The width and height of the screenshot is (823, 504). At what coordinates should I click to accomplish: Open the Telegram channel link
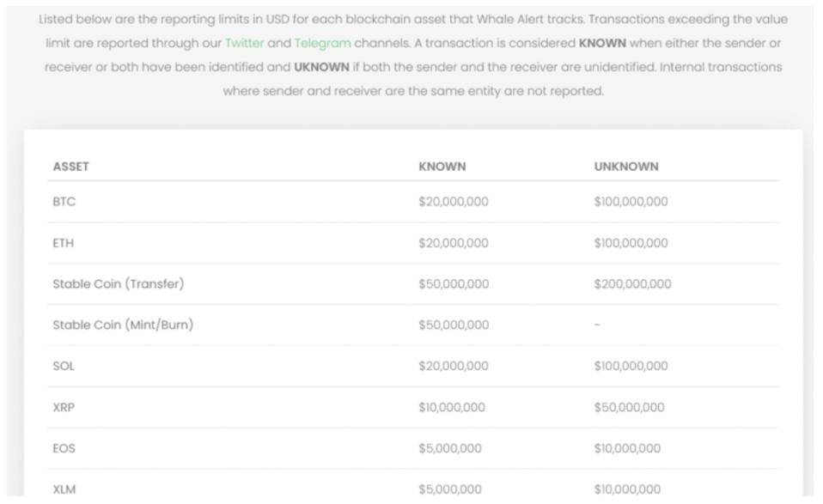(322, 43)
